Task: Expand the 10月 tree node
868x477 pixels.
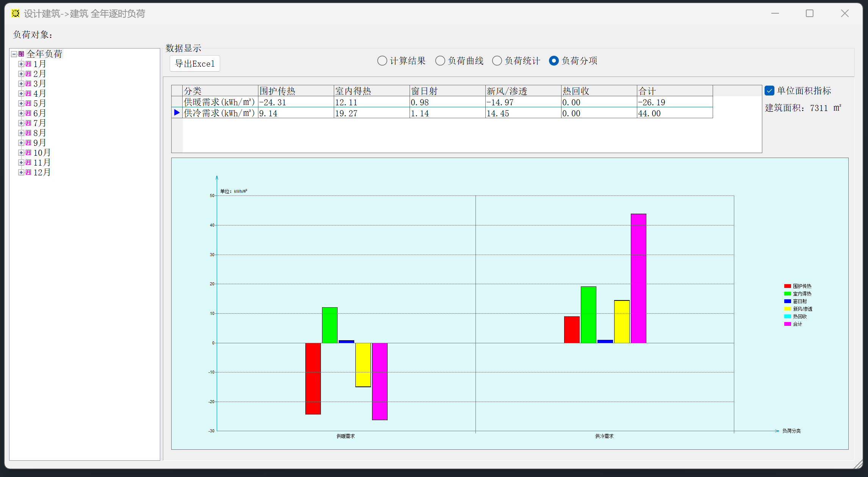Action: click(x=21, y=153)
